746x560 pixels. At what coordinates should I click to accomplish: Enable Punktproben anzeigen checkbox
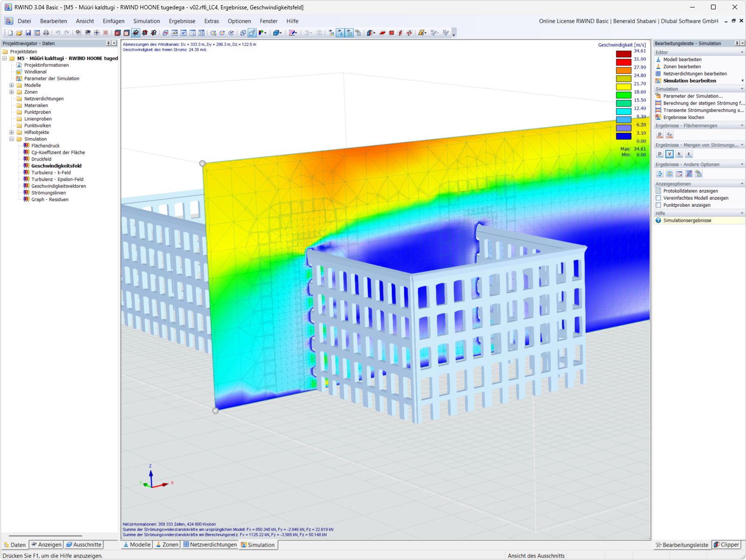658,205
